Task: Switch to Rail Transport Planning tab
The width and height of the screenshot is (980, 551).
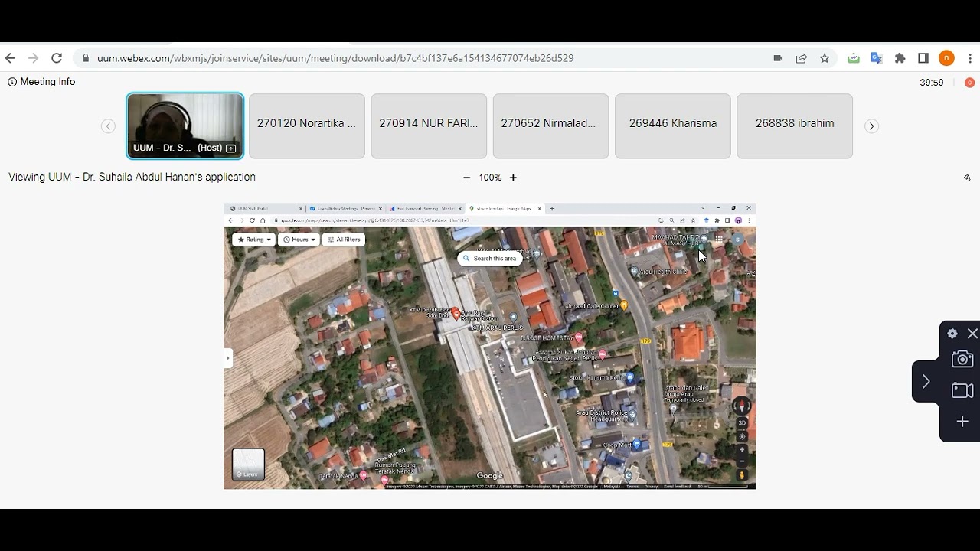Action: pyautogui.click(x=423, y=208)
